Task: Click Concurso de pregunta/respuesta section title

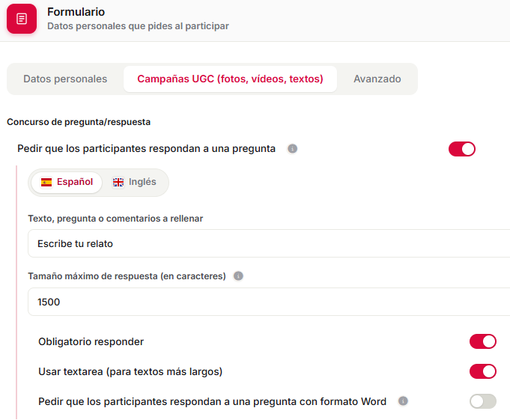Action: click(x=79, y=122)
